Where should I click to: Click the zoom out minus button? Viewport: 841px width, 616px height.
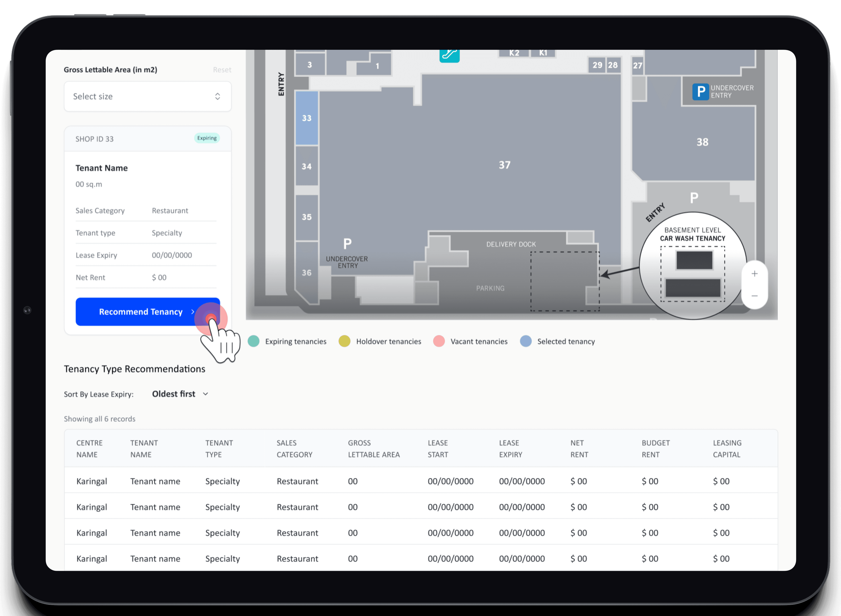[754, 296]
